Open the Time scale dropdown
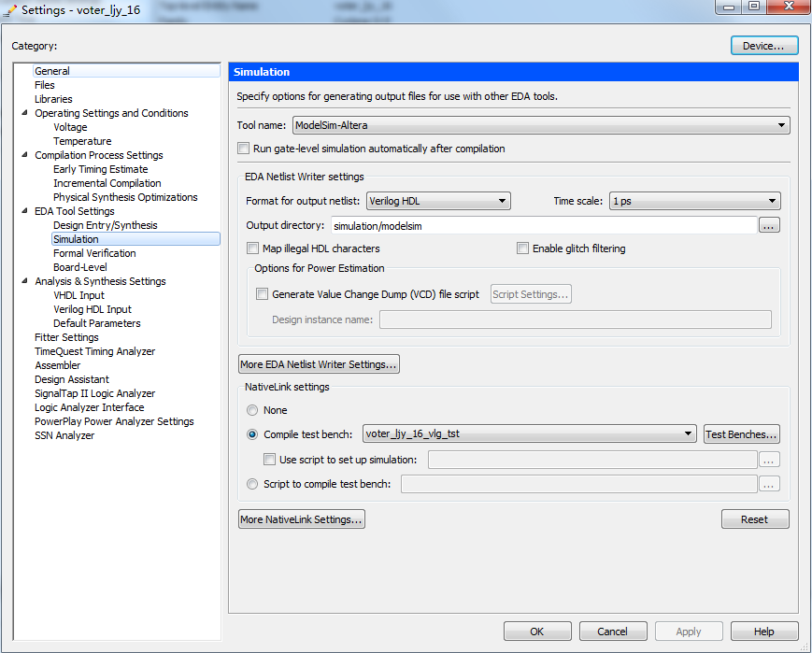812x653 pixels. [695, 201]
